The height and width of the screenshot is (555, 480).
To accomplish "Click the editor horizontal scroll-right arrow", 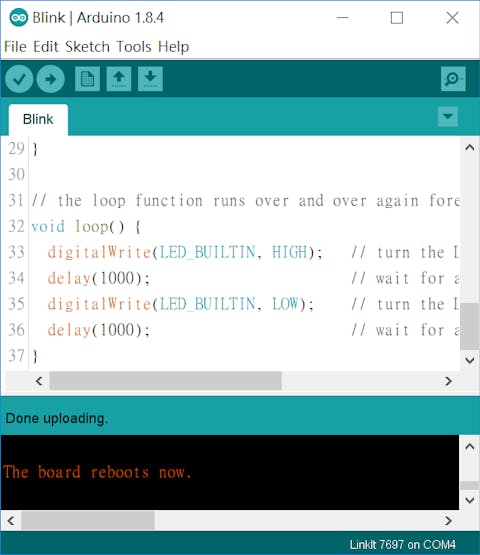I will (448, 381).
